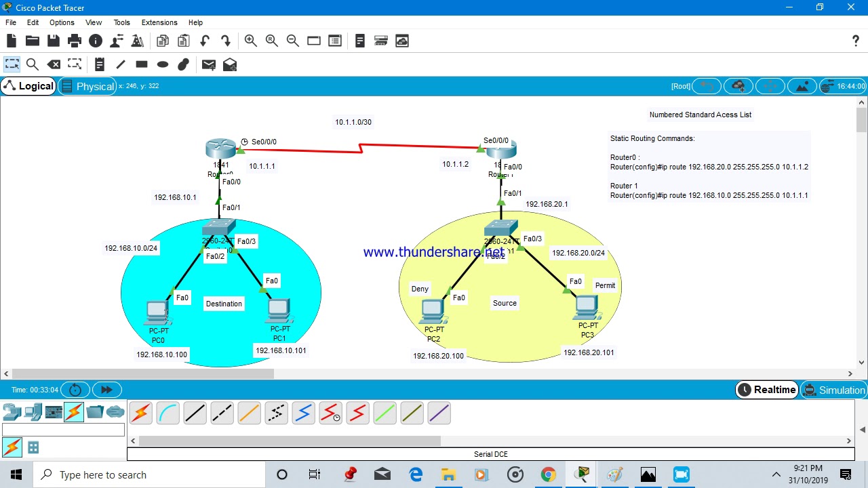Select the Inspect magnifier tool
Screen dimensions: 868x488
point(32,64)
